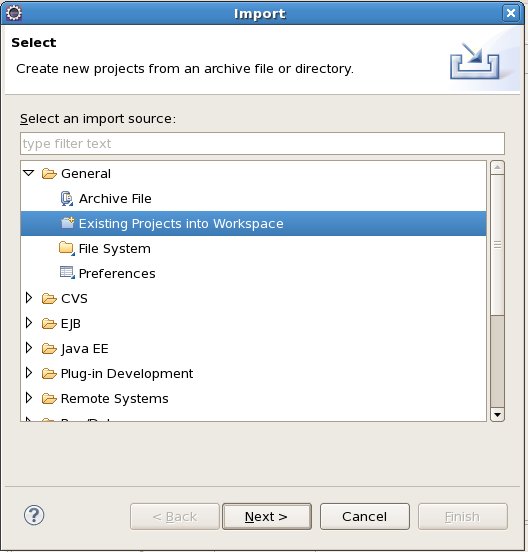The width and height of the screenshot is (528, 552).
Task: Click the Preferences import icon
Action: pos(67,273)
